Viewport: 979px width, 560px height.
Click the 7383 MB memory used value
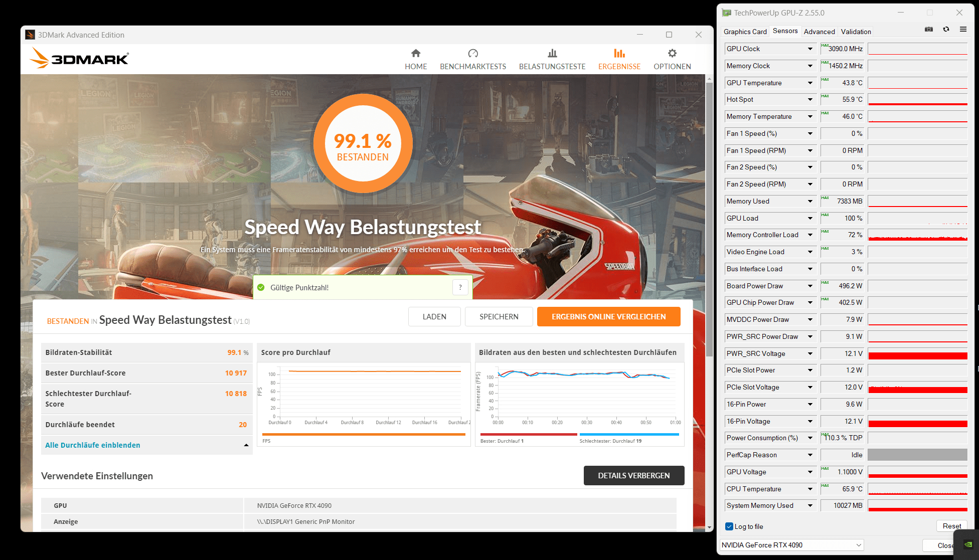point(843,201)
